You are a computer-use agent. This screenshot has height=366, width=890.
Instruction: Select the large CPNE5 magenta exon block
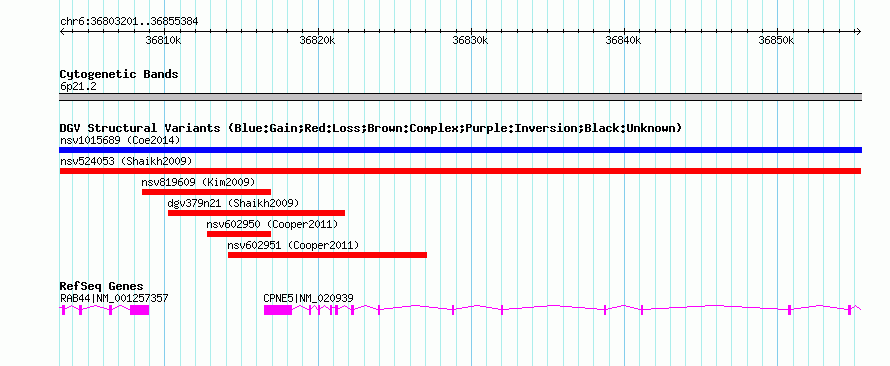pos(278,310)
